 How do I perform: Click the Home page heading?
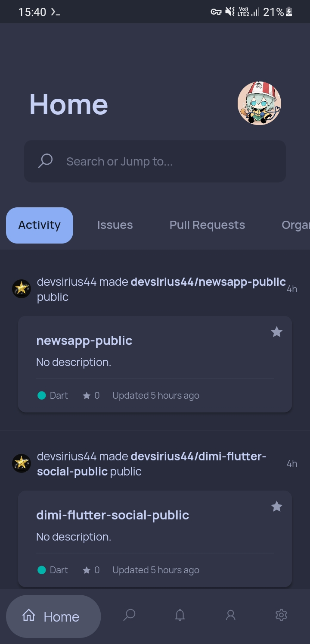click(68, 104)
